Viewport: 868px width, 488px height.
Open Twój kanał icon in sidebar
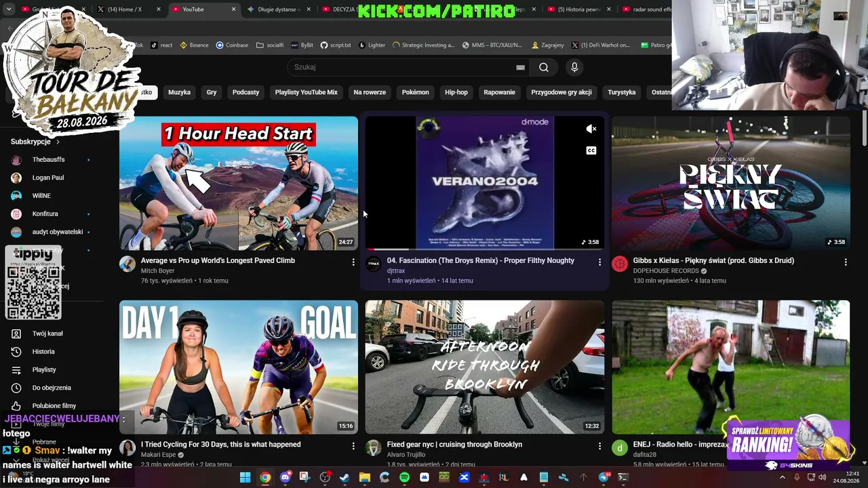(16, 333)
